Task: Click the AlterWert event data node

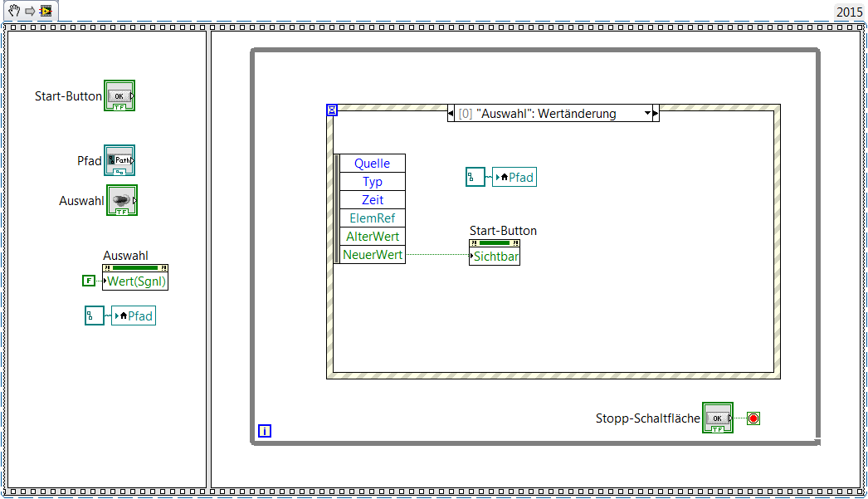Action: [x=372, y=237]
